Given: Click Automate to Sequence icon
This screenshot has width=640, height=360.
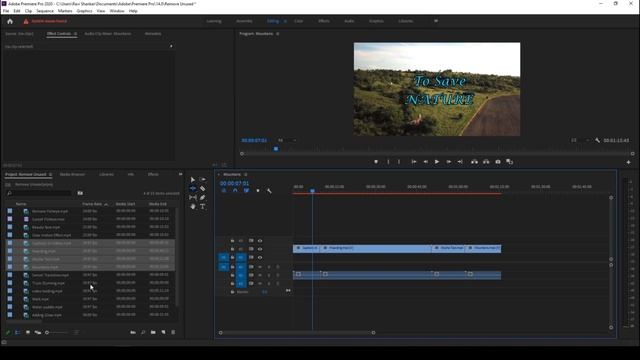Looking at the screenshot, I should tap(133, 332).
